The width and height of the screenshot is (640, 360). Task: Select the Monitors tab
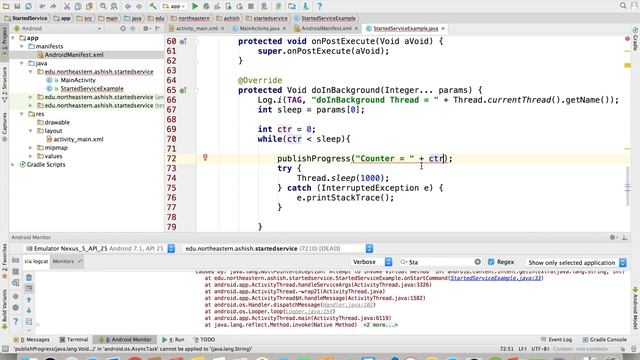click(x=67, y=261)
